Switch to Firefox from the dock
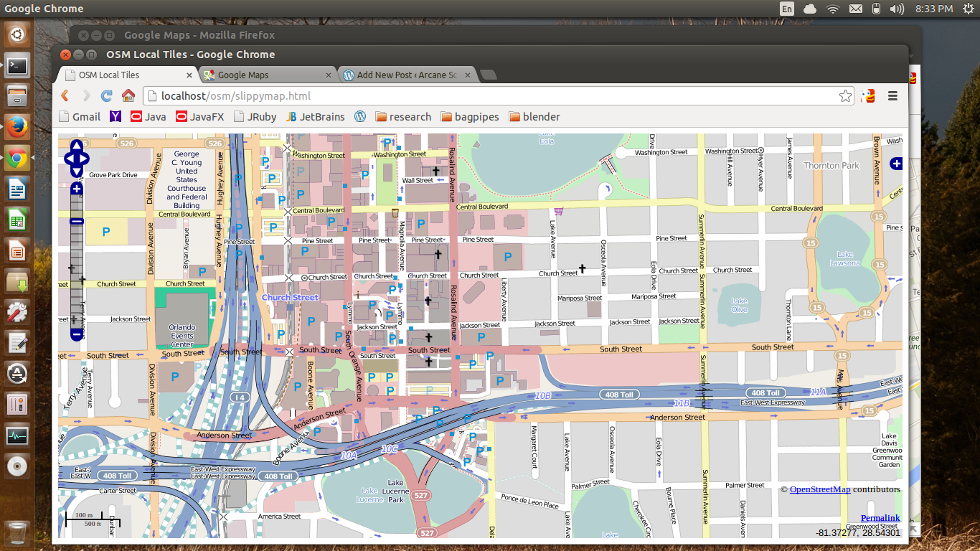980x551 pixels. (17, 127)
